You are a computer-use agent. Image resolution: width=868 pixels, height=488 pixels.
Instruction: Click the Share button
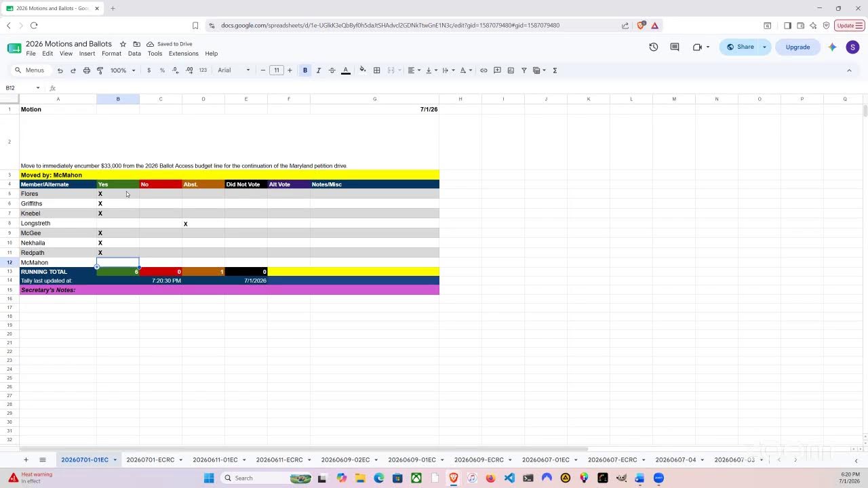pyautogui.click(x=741, y=47)
